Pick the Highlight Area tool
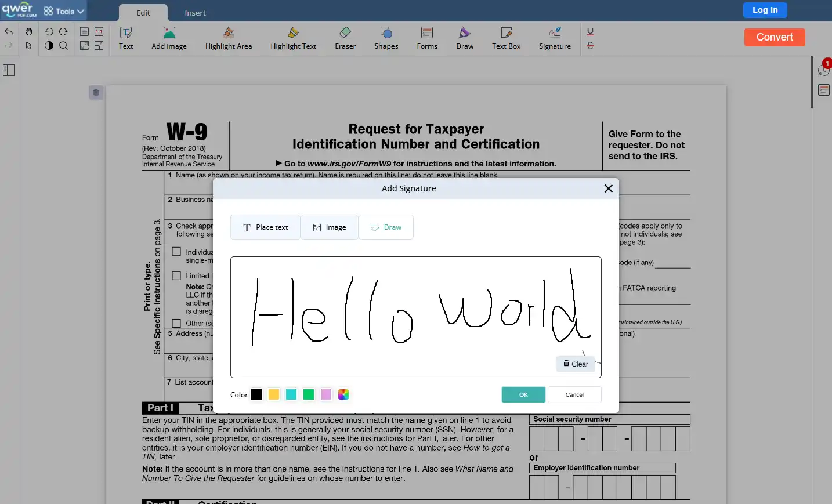This screenshot has height=504, width=832. pos(229,38)
